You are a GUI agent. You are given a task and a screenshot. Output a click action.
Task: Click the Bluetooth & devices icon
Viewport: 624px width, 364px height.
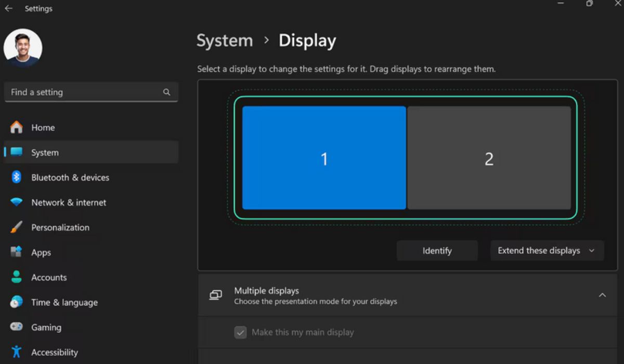[x=17, y=177]
